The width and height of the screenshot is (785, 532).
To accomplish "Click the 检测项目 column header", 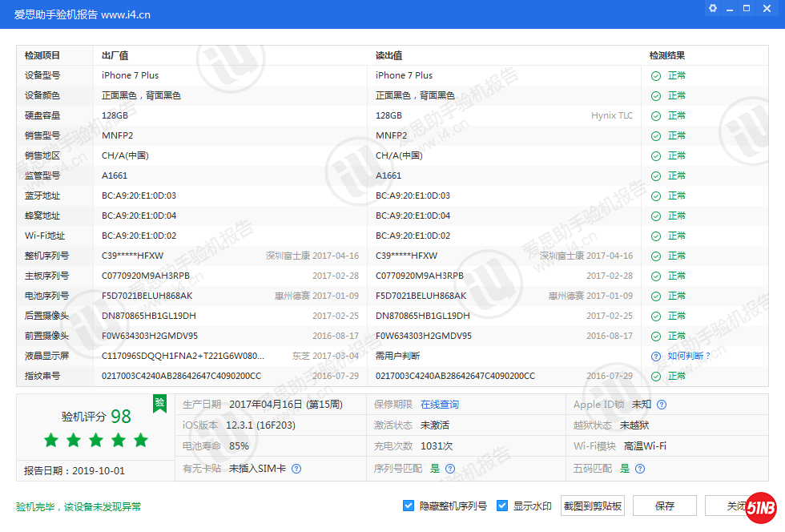I will [x=42, y=56].
